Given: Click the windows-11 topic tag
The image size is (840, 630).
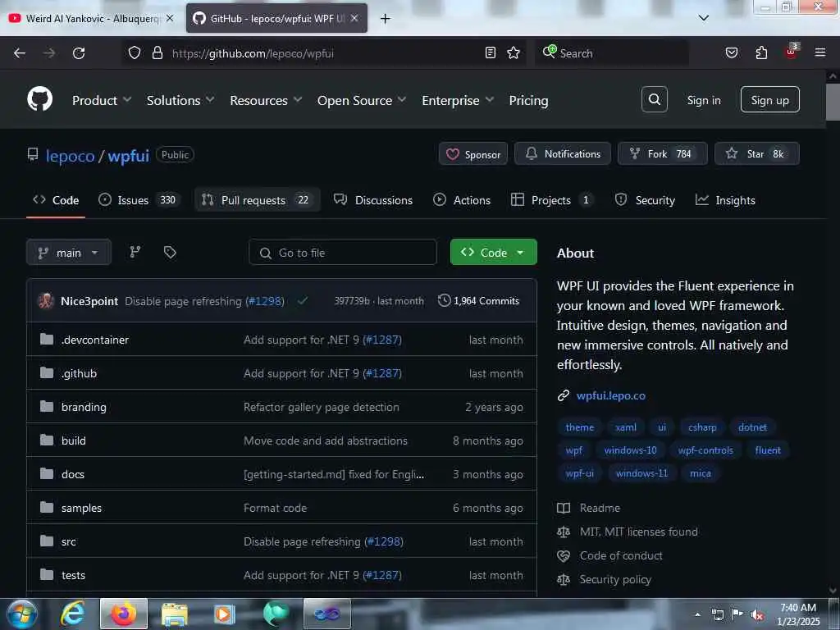Looking at the screenshot, I should pos(641,473).
